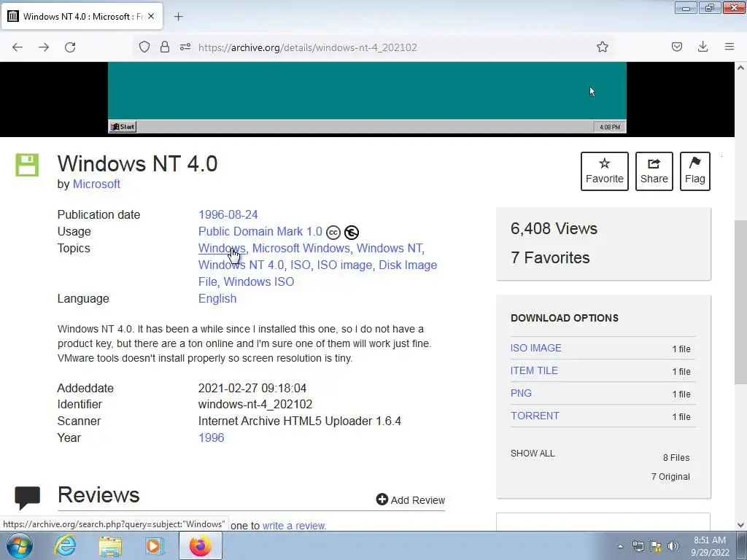This screenshot has width=747, height=560.
Task: Open the ISO topic link
Action: (301, 265)
